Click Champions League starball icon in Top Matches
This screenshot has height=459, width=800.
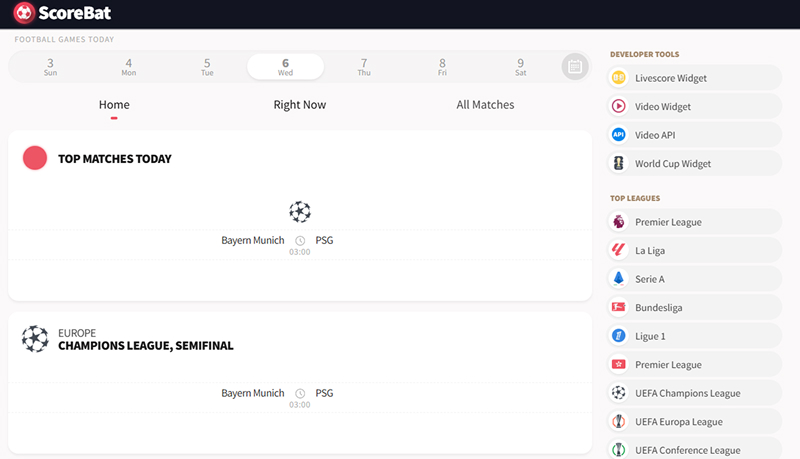pyautogui.click(x=300, y=212)
